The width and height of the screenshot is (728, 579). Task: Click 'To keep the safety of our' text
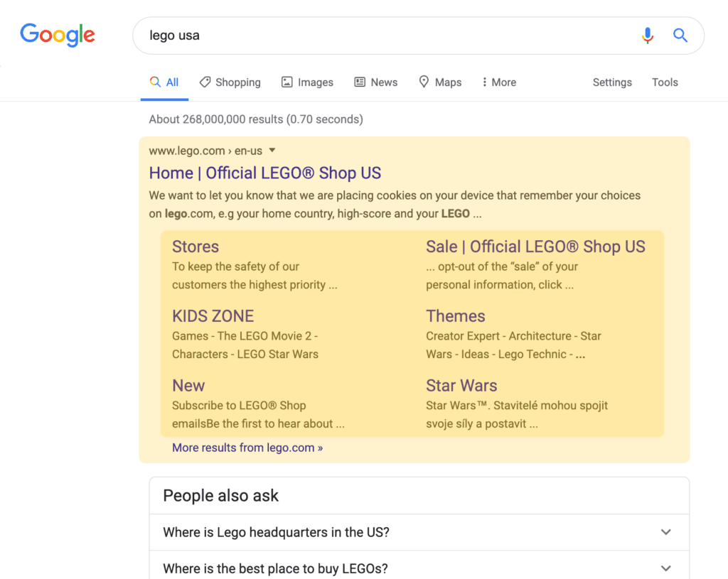tap(235, 267)
